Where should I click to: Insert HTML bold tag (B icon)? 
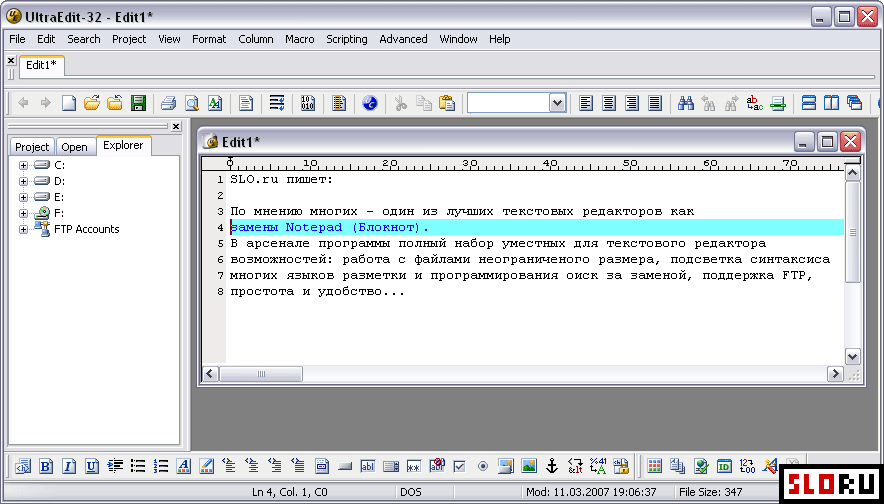(x=46, y=466)
